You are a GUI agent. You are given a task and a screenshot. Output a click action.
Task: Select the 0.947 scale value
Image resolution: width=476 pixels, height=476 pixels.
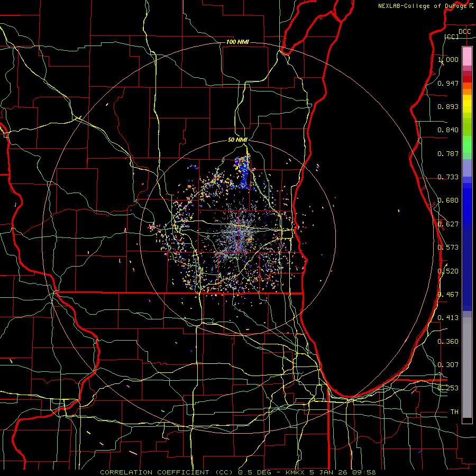(x=448, y=83)
